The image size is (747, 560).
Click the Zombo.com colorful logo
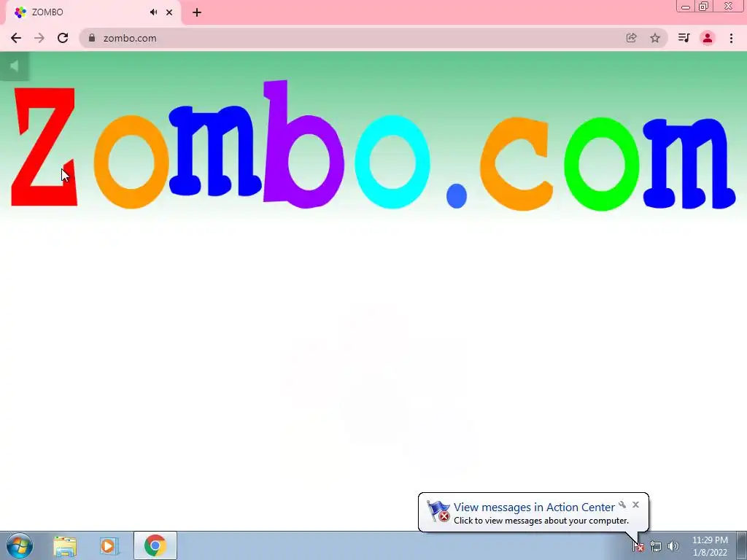click(x=373, y=145)
